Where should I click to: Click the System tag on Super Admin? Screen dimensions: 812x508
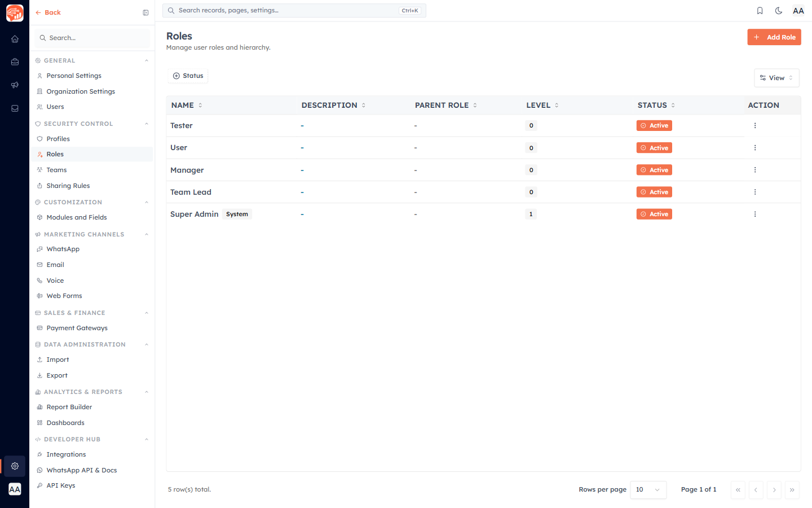coord(237,214)
